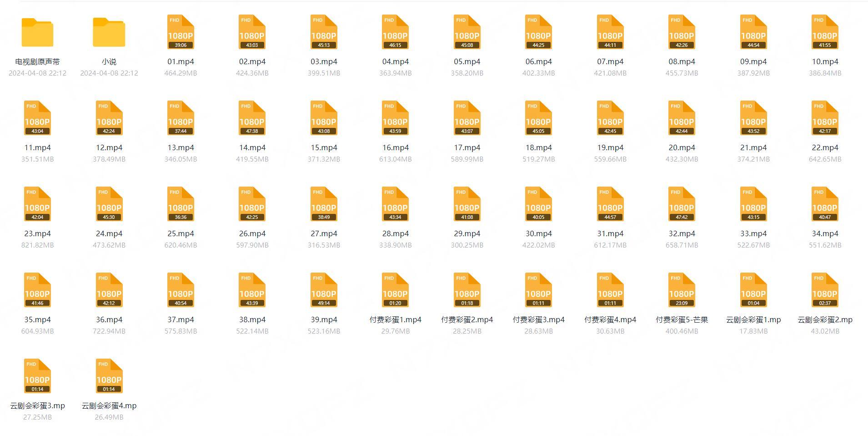This screenshot has width=868, height=436.
Task: Open 付费彩蛋1.mp4
Action: pyautogui.click(x=395, y=289)
